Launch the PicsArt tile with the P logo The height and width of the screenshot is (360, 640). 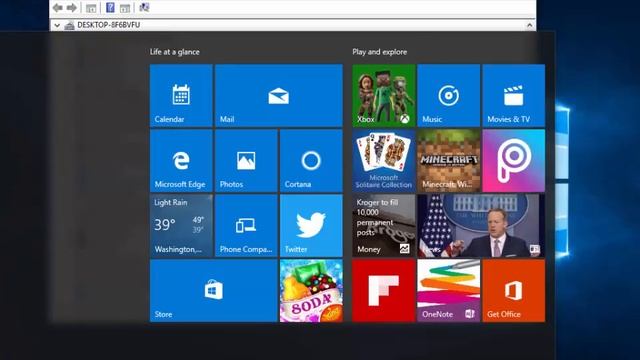tap(514, 161)
